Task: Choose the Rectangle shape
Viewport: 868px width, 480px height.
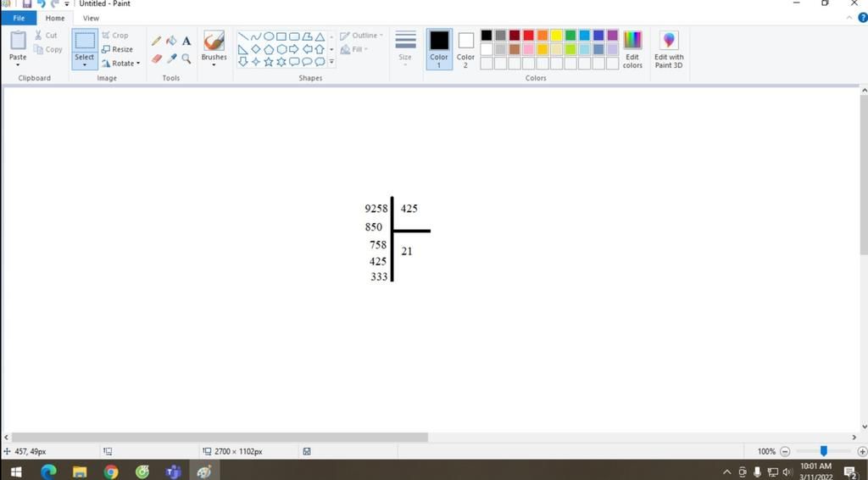Action: [x=281, y=36]
